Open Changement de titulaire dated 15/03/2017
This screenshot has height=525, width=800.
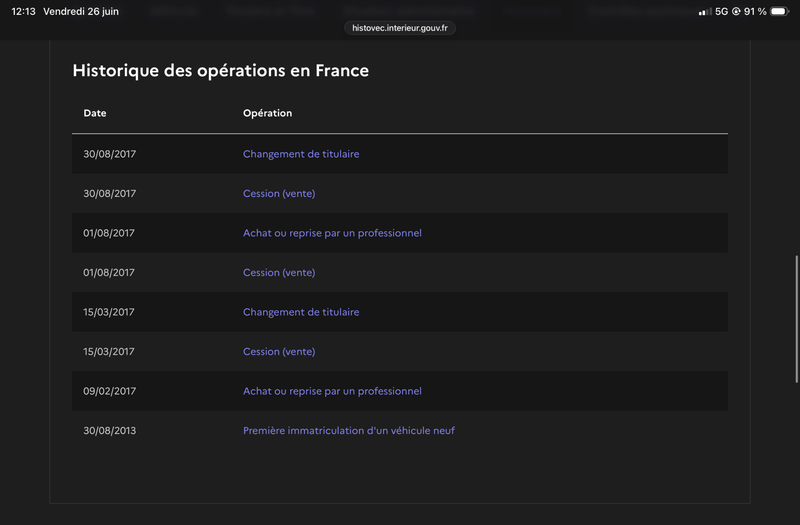pyautogui.click(x=301, y=312)
